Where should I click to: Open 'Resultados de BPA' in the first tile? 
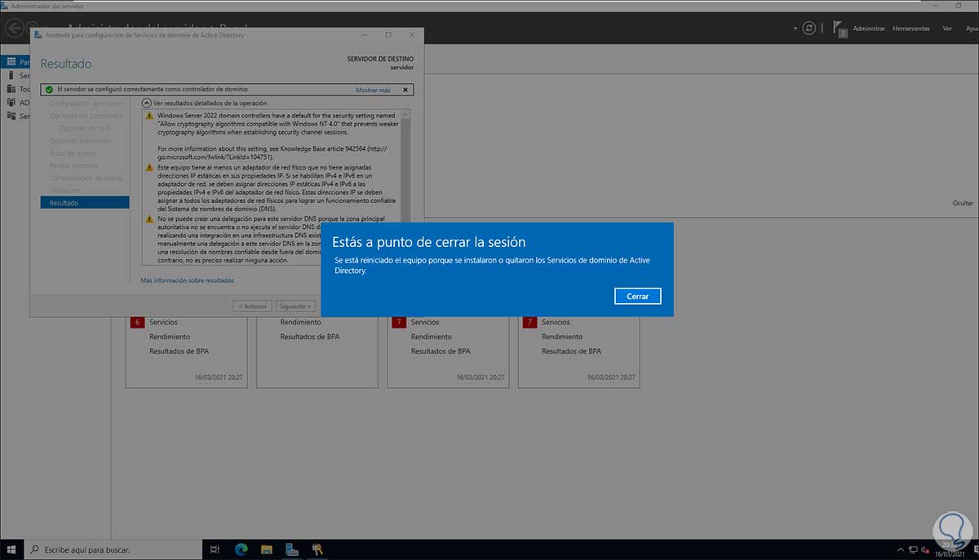click(x=179, y=351)
